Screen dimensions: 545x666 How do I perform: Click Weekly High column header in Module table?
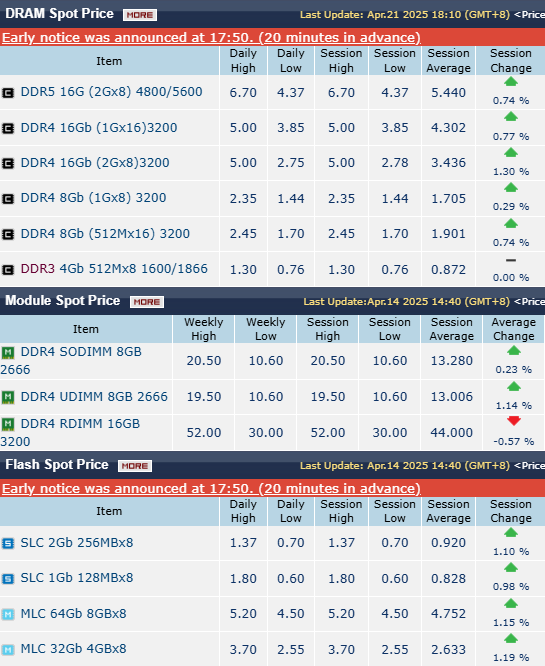203,329
